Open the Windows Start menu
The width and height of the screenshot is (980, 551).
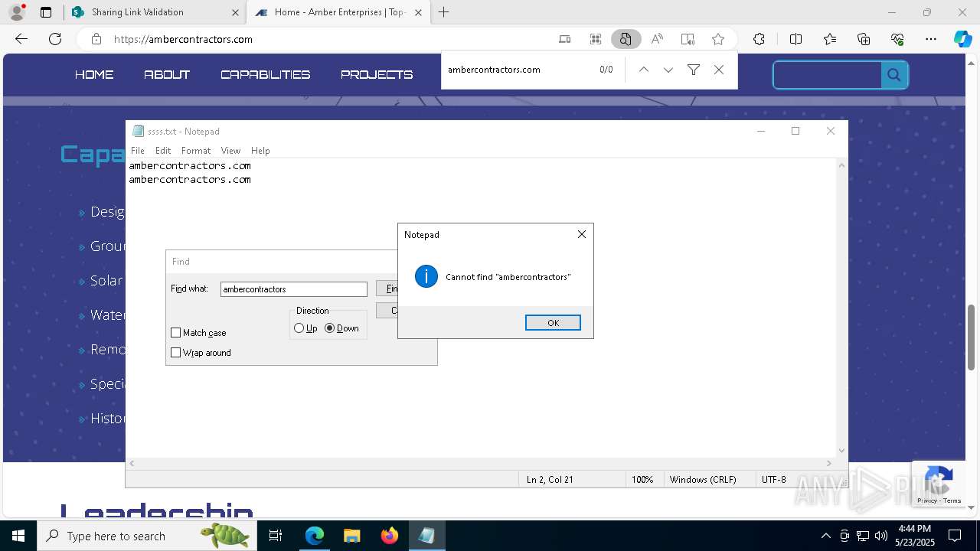coord(18,536)
